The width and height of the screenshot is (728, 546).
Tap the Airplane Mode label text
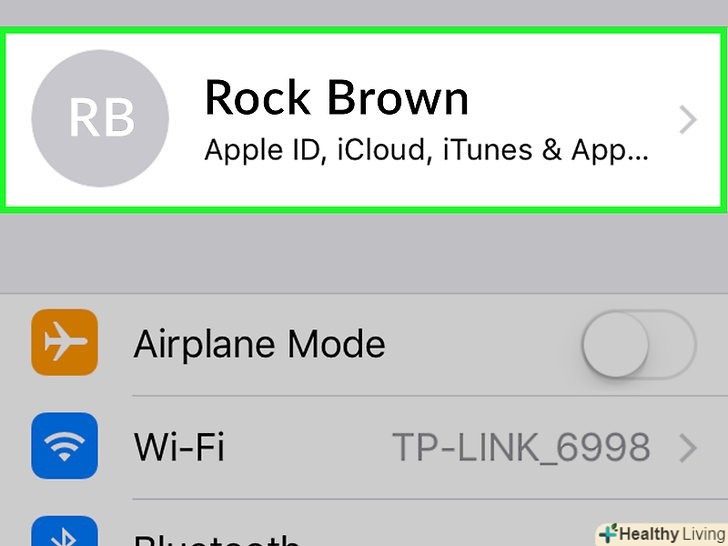pos(259,344)
